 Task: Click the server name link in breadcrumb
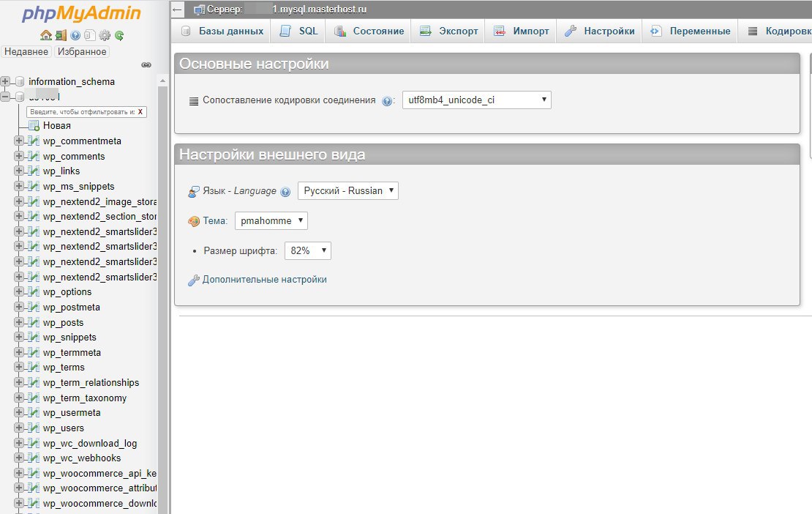pos(286,10)
